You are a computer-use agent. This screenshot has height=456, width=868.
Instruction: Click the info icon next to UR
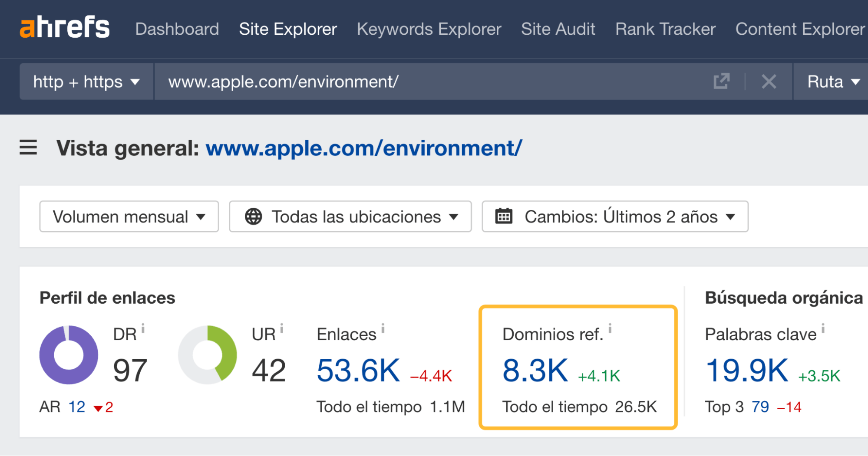point(282,329)
